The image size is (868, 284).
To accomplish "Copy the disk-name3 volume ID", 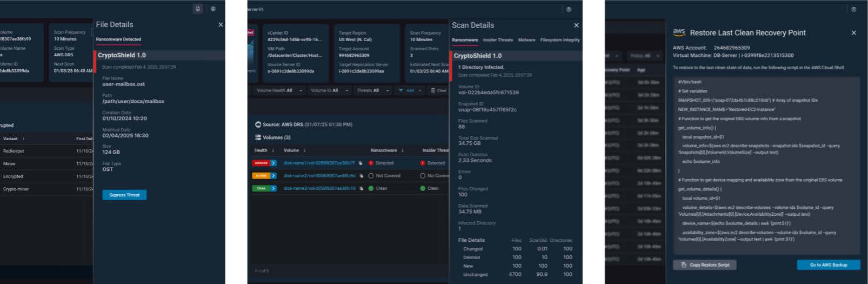I will tap(360, 188).
